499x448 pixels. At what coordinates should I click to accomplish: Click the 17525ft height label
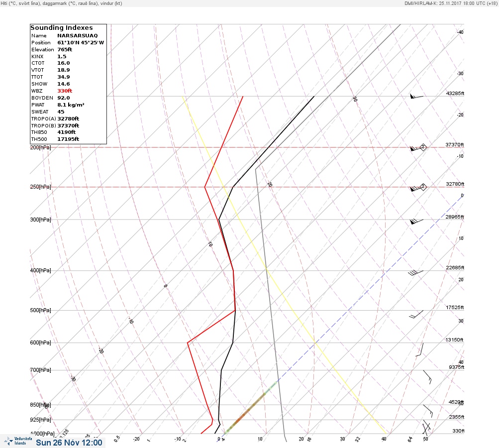(x=455, y=307)
